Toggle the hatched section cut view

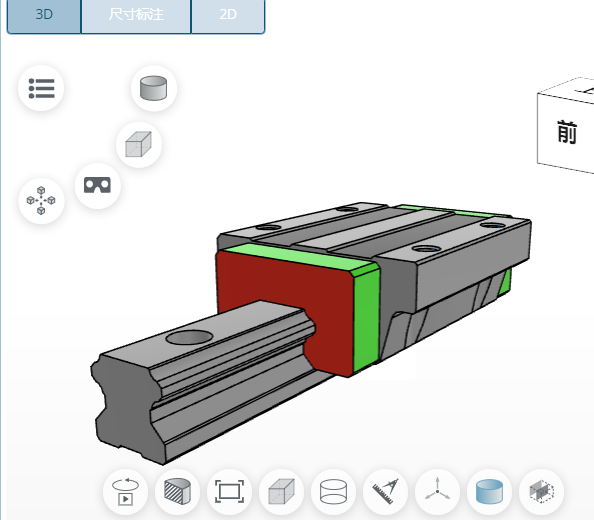[x=177, y=492]
